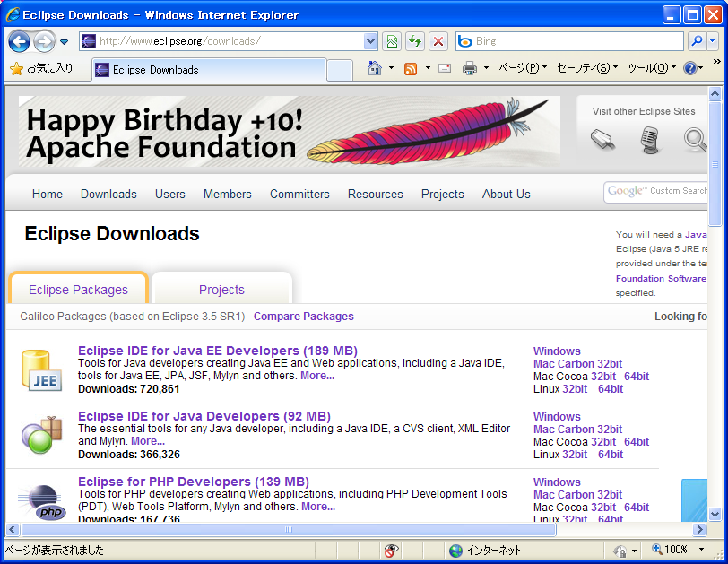This screenshot has height=564, width=728.
Task: Open the About Us navigation link
Action: pos(506,194)
